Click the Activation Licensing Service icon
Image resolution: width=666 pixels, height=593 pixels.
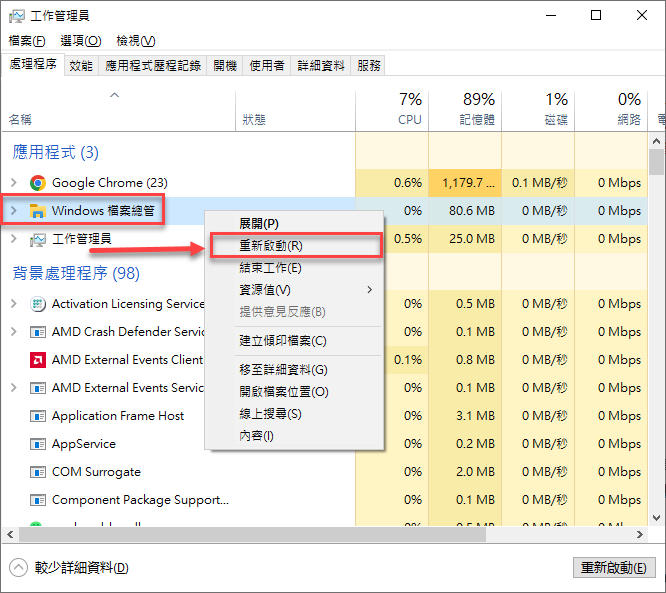point(38,304)
